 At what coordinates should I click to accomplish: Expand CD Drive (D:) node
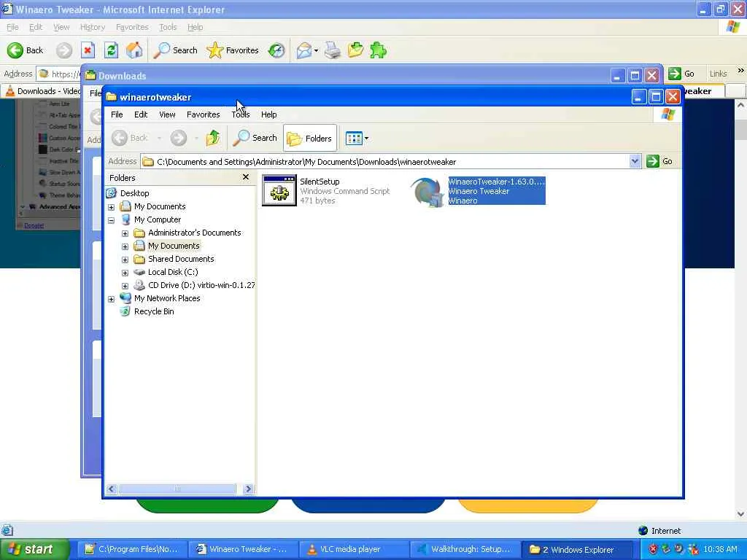[125, 286]
